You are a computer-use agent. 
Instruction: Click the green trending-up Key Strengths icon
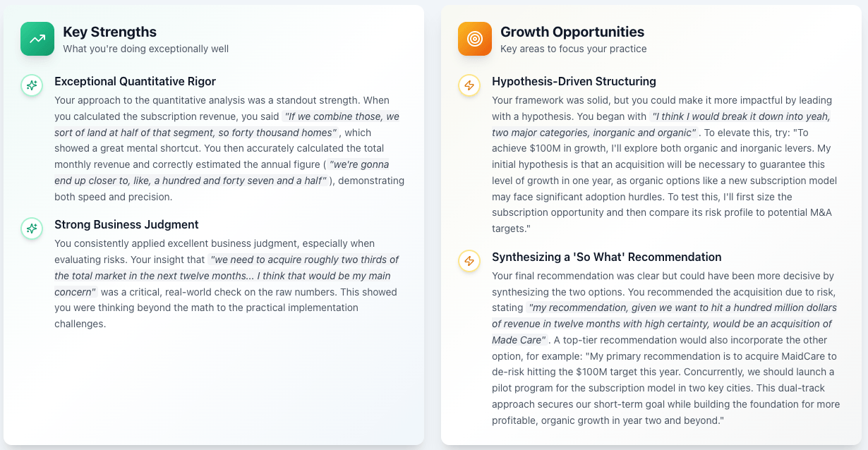pos(37,39)
